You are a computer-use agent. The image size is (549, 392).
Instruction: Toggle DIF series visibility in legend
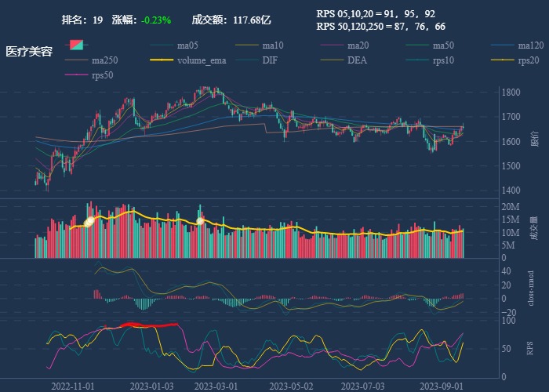(x=245, y=60)
